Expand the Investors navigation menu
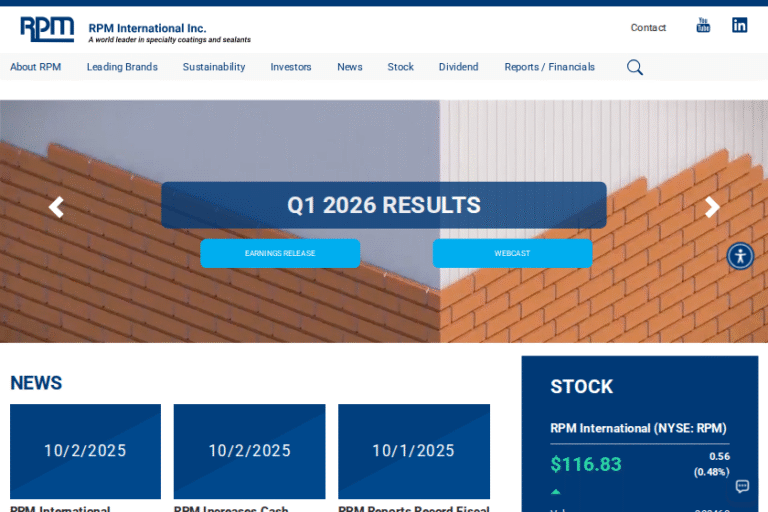Screen dimensions: 768x512 tap(291, 67)
